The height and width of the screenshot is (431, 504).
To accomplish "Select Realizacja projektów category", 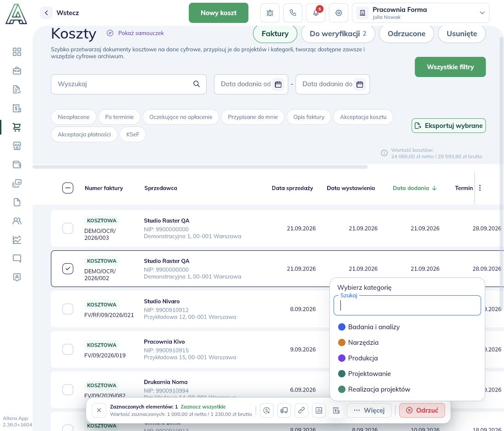I will tap(407, 389).
